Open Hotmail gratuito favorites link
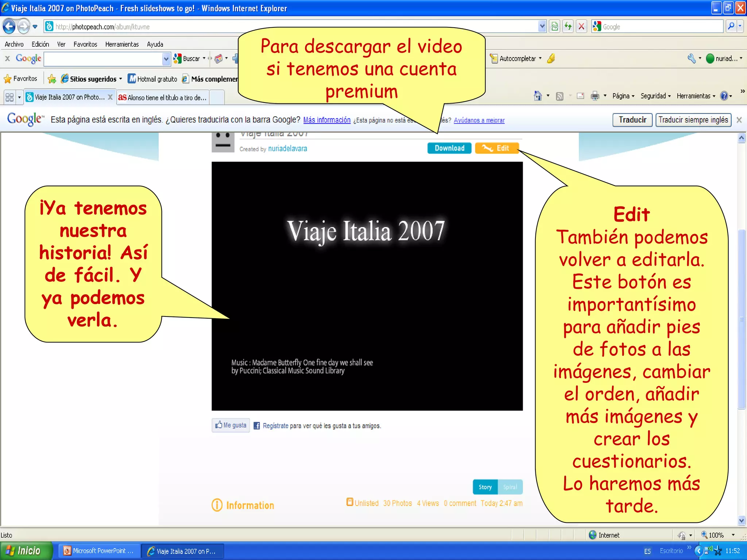The width and height of the screenshot is (747, 560). (152, 79)
